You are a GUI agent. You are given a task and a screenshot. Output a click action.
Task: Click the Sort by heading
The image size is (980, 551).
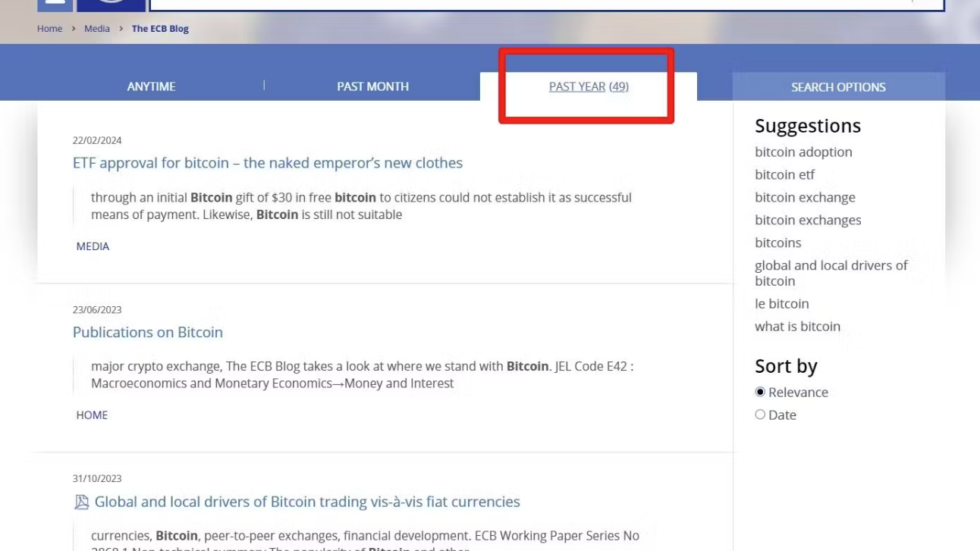pyautogui.click(x=786, y=366)
